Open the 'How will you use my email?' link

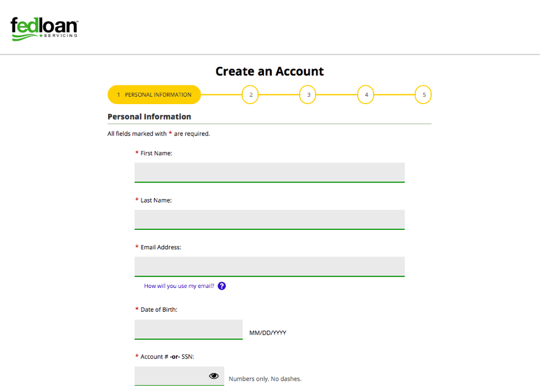179,286
